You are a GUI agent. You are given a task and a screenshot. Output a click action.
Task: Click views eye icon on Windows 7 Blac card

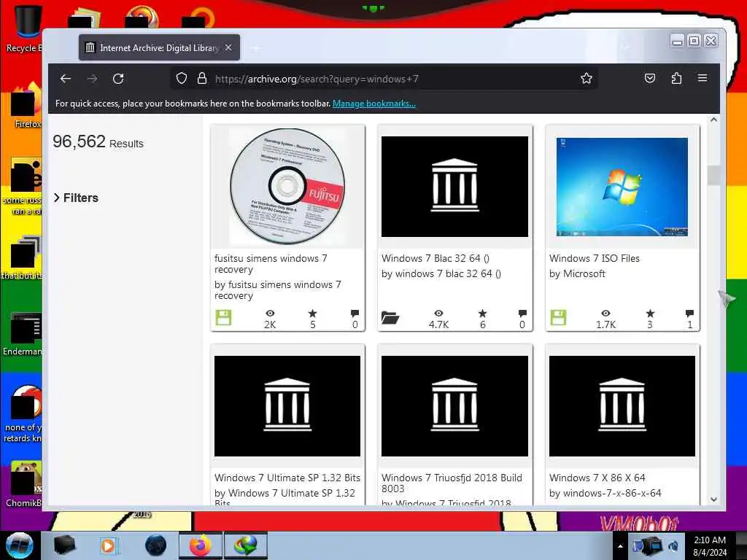(438, 314)
